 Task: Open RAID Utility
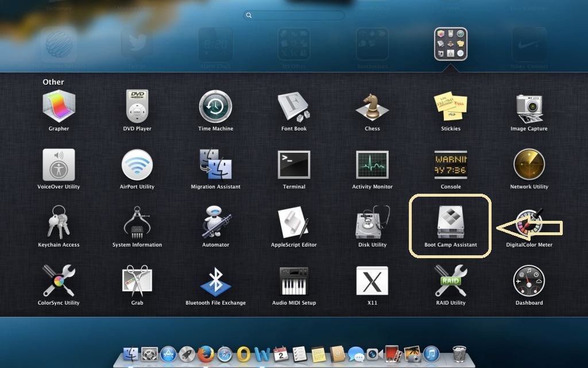(x=450, y=281)
